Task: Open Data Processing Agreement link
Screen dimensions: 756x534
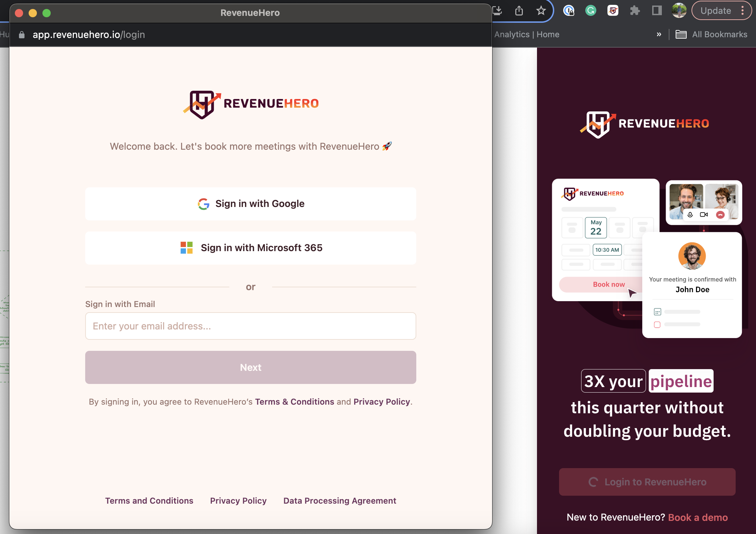Action: (x=340, y=501)
